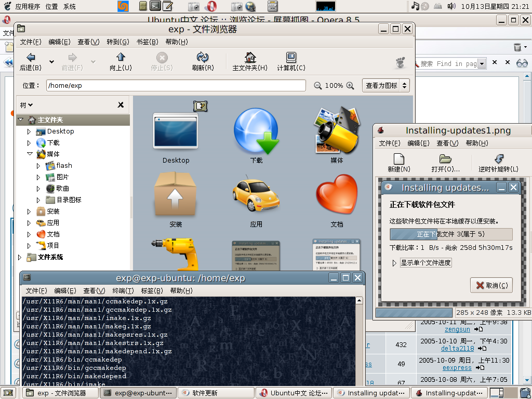Open the zengsun link in the Opera page
This screenshot has height=399, width=532.
[x=457, y=329]
